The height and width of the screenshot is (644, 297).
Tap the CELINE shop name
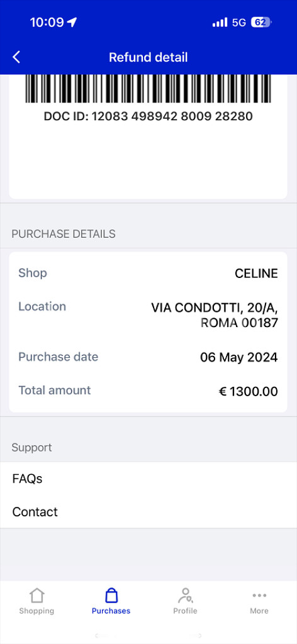pyautogui.click(x=256, y=273)
